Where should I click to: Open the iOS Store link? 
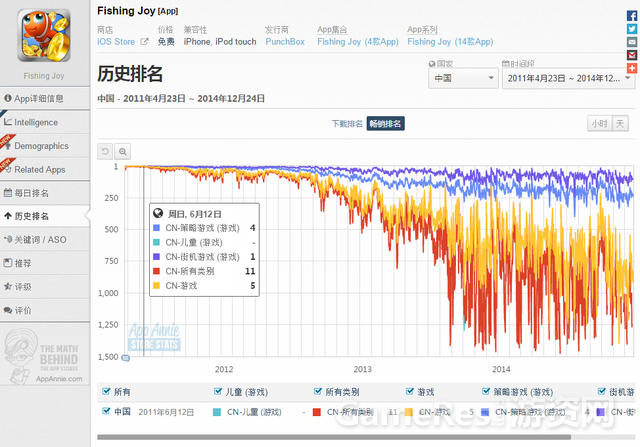[116, 42]
